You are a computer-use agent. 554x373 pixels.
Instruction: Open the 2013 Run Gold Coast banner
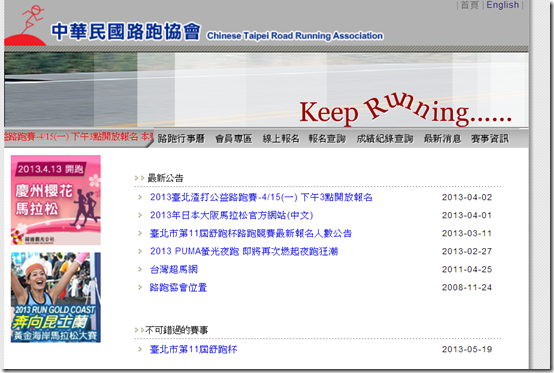56,297
